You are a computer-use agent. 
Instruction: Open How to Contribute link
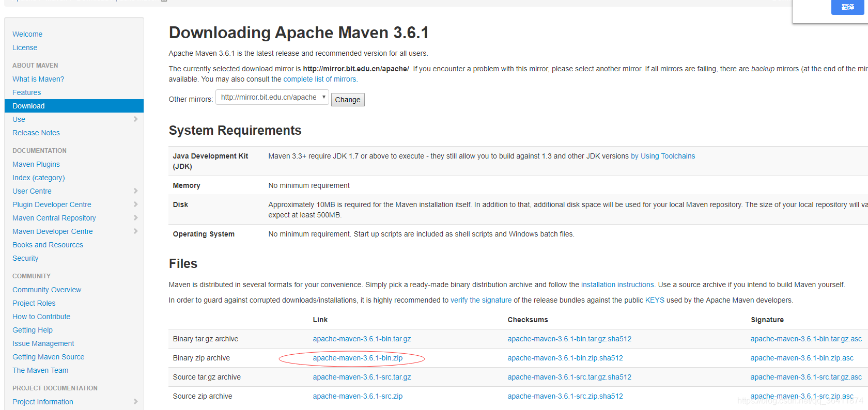pyautogui.click(x=41, y=317)
